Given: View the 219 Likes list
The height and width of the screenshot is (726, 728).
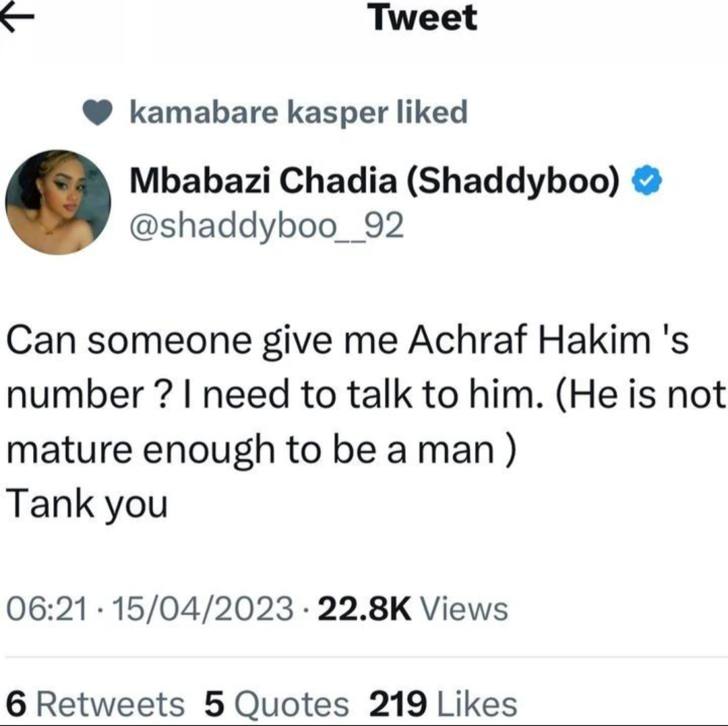Looking at the screenshot, I should click(x=443, y=703).
